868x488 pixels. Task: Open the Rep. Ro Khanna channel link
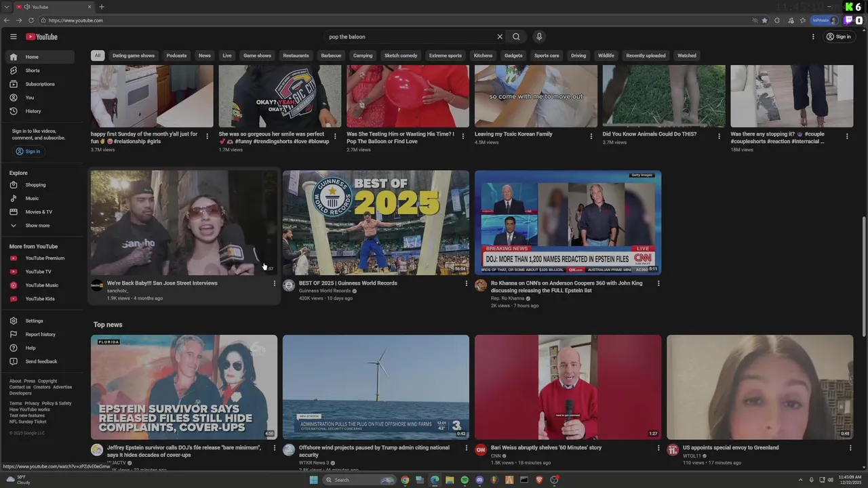click(507, 298)
